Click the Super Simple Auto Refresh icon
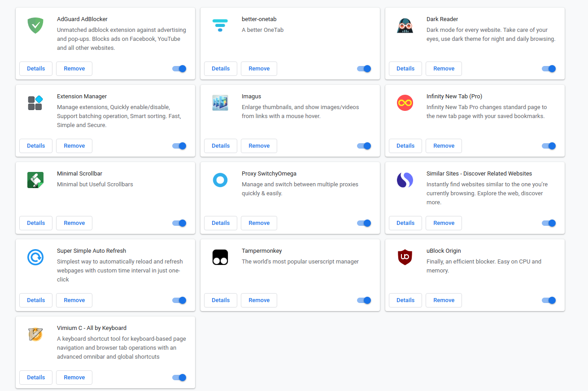This screenshot has width=588, height=391. click(x=35, y=257)
